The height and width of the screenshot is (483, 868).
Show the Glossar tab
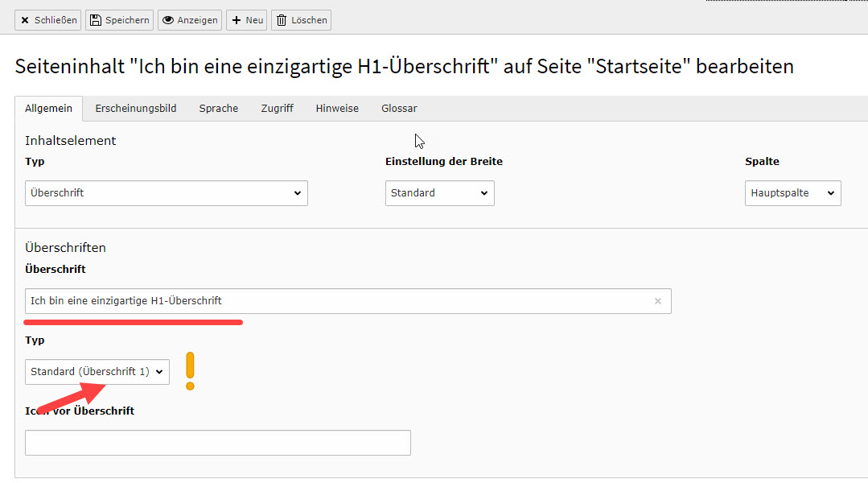pyautogui.click(x=399, y=109)
